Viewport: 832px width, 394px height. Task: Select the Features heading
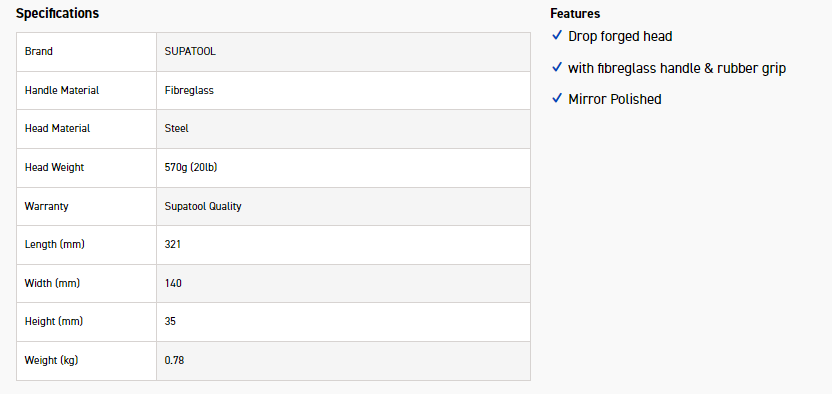coord(575,13)
